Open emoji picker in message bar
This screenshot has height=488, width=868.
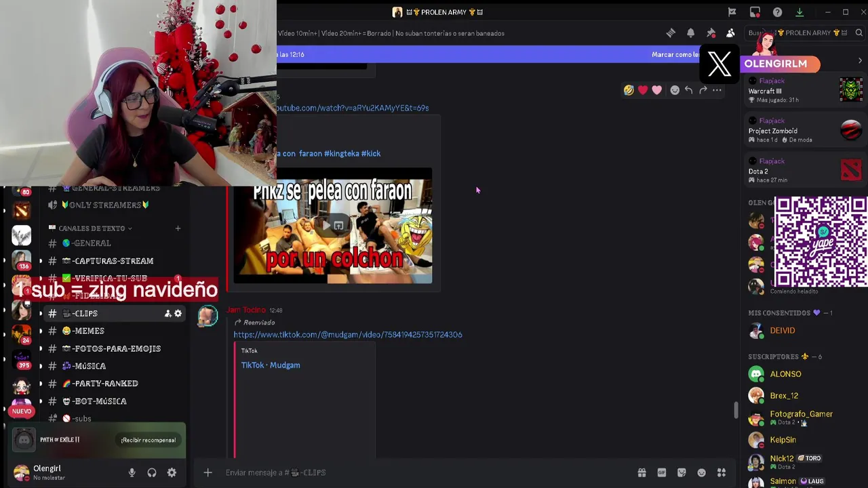(702, 472)
